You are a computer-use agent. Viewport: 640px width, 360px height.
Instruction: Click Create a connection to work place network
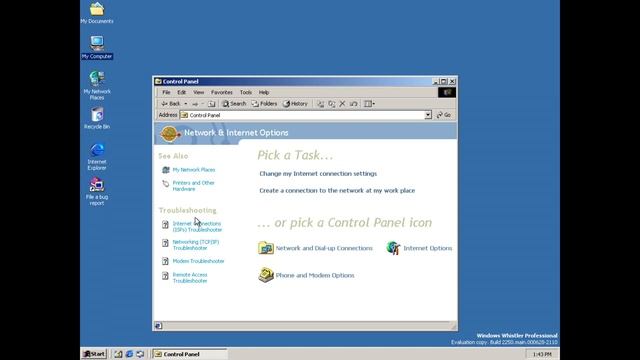pos(337,191)
